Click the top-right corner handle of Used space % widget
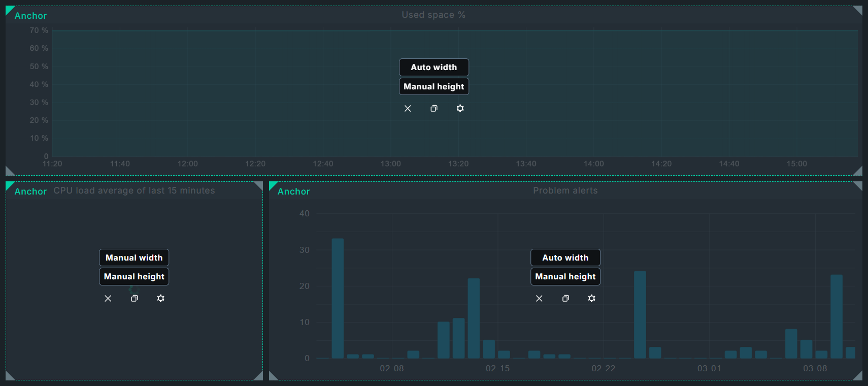The width and height of the screenshot is (868, 386). click(859, 9)
